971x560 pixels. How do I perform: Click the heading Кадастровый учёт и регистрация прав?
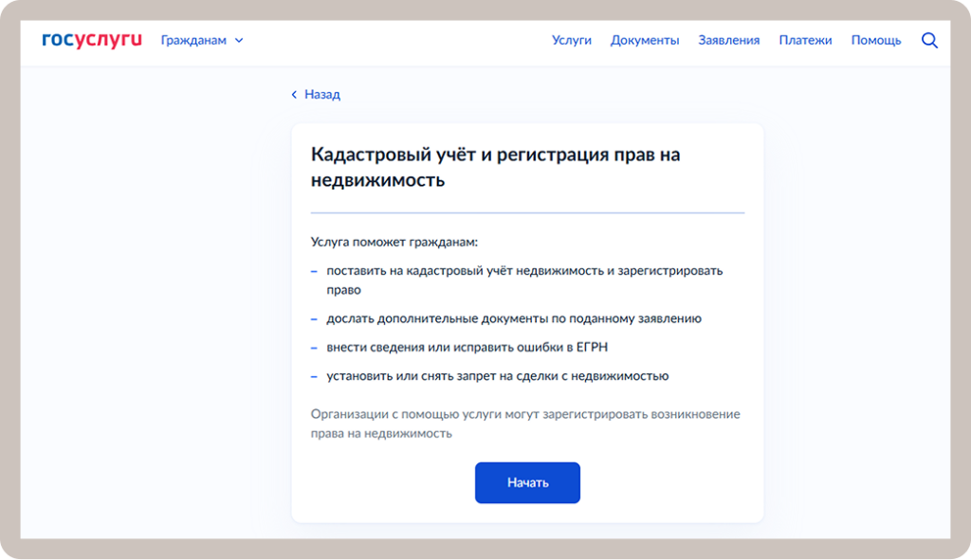tap(495, 167)
